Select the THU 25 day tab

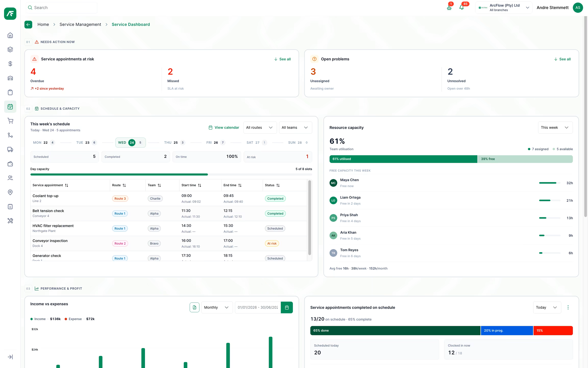pyautogui.click(x=175, y=143)
